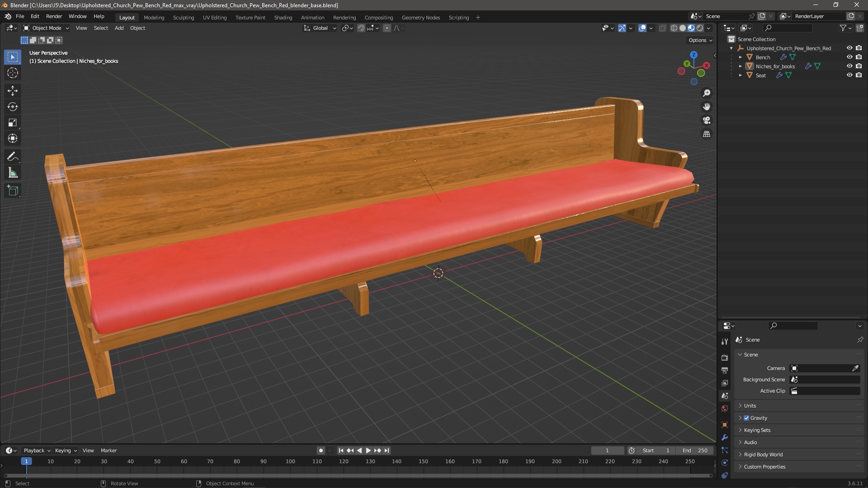Open the View Layer properties tab
The width and height of the screenshot is (868, 488).
(x=725, y=383)
